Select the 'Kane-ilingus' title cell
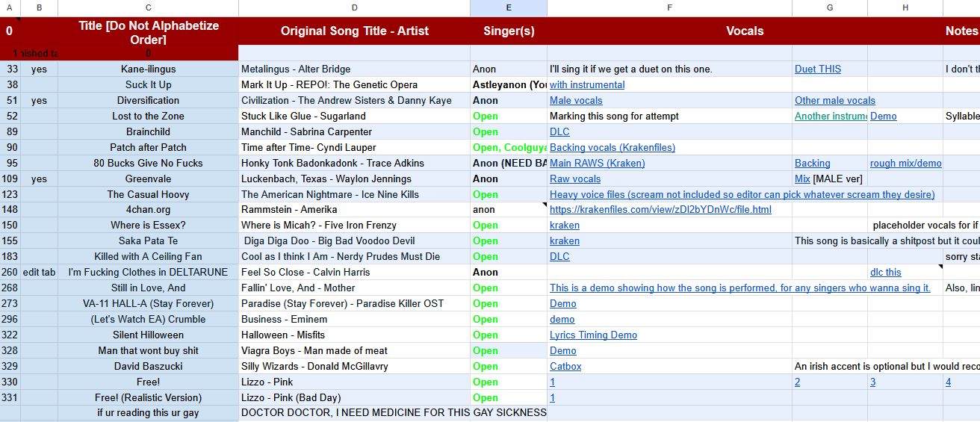 point(149,69)
